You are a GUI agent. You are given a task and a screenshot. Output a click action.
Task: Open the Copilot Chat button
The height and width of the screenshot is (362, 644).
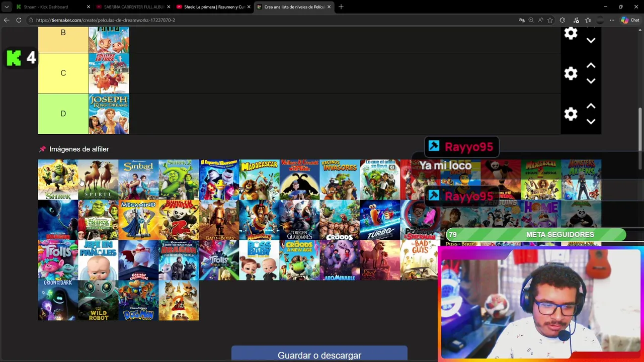click(630, 20)
